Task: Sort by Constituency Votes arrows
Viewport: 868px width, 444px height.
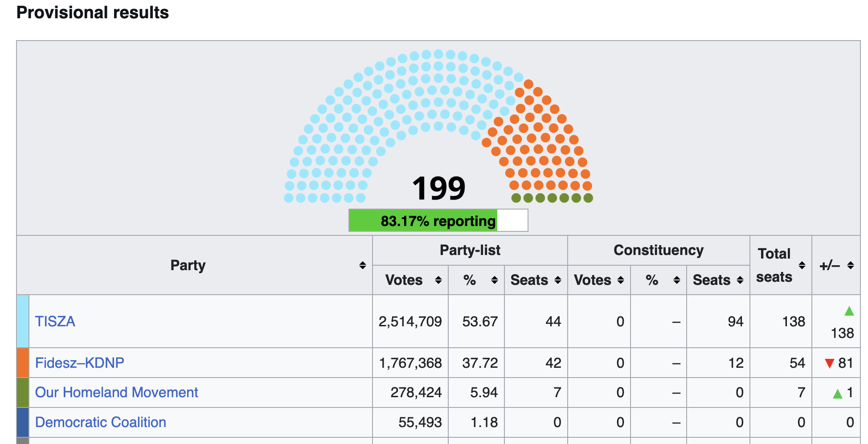Action: (x=621, y=280)
